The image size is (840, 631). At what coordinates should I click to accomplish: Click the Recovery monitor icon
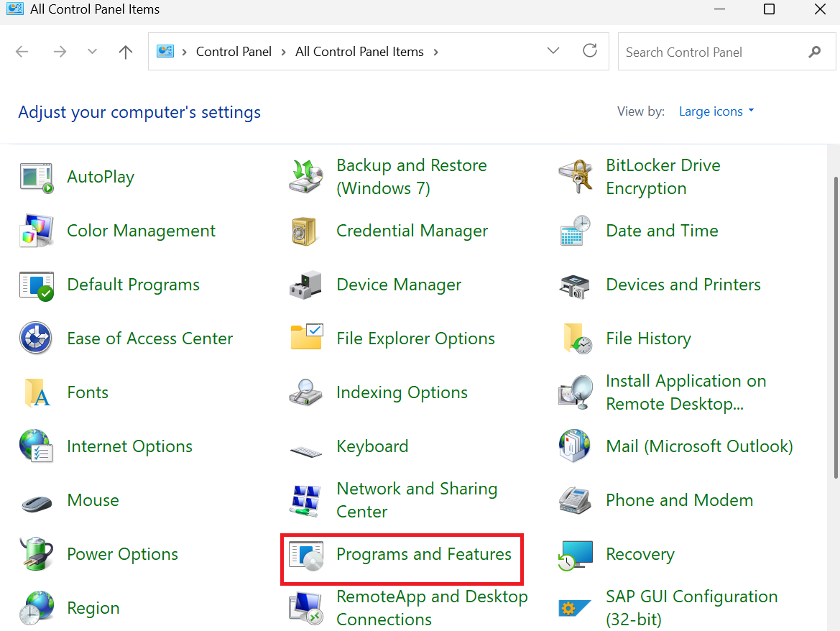(576, 556)
